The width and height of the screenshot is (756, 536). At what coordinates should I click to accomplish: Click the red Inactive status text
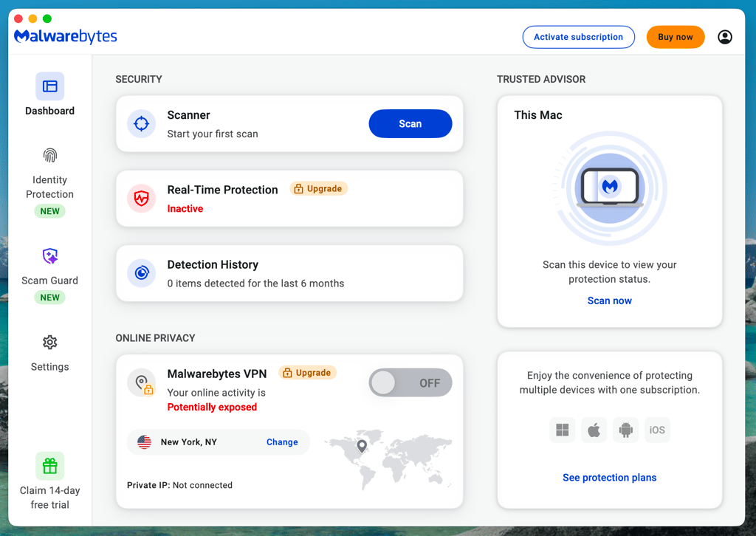185,209
